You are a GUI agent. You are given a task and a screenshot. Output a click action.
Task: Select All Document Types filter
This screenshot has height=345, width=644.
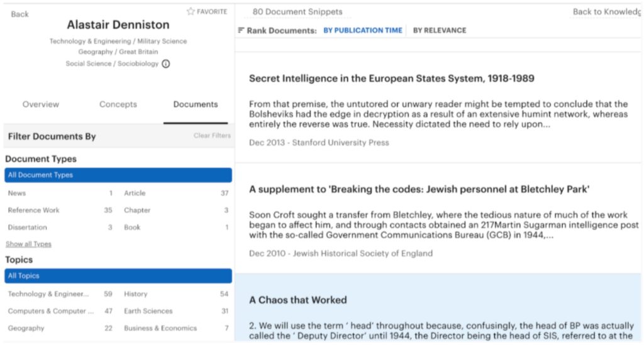[118, 175]
